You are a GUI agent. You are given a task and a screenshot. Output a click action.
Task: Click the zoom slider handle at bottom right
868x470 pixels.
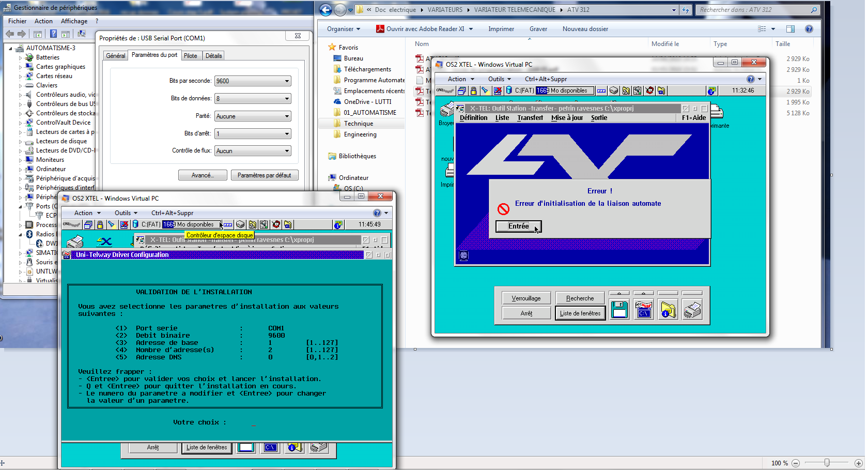click(827, 463)
